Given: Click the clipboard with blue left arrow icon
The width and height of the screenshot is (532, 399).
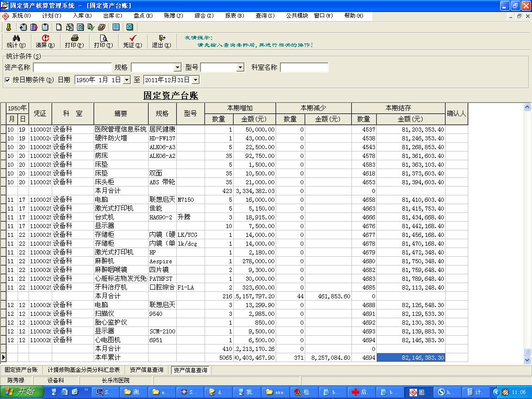Looking at the screenshot, I should pyautogui.click(x=23, y=27).
